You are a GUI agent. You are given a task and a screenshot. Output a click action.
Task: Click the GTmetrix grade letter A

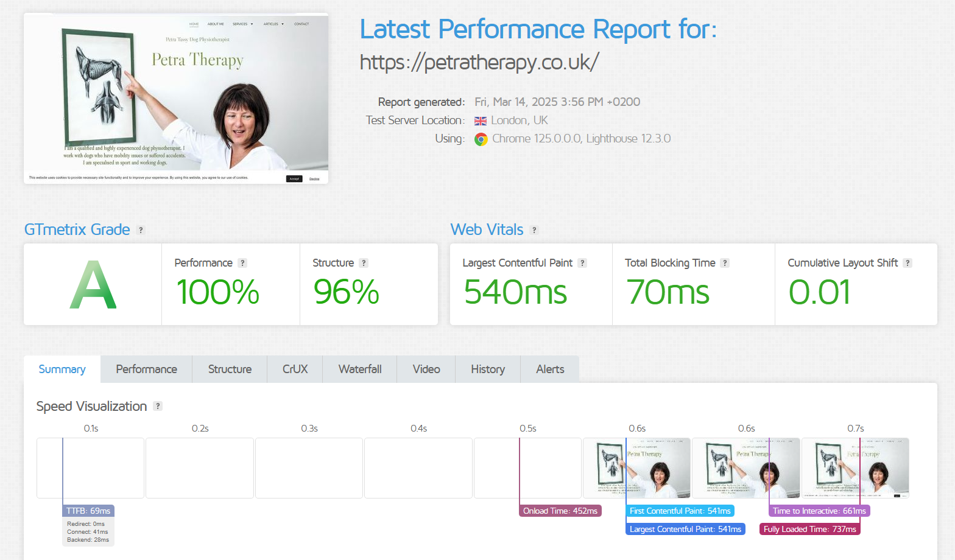coord(93,285)
